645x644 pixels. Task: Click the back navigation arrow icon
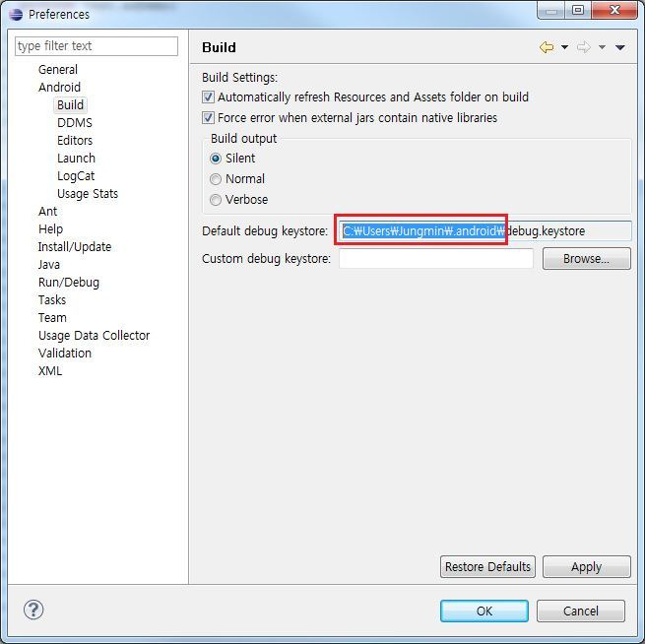[x=547, y=47]
